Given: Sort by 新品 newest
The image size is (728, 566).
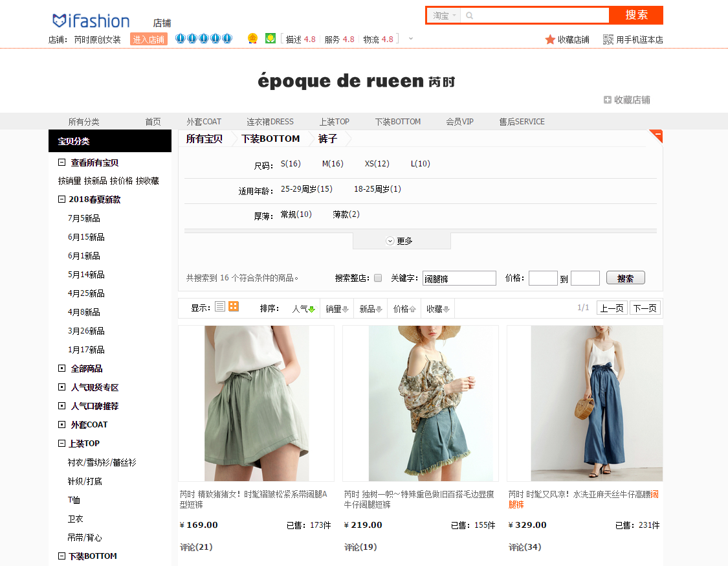Looking at the screenshot, I should [x=371, y=308].
